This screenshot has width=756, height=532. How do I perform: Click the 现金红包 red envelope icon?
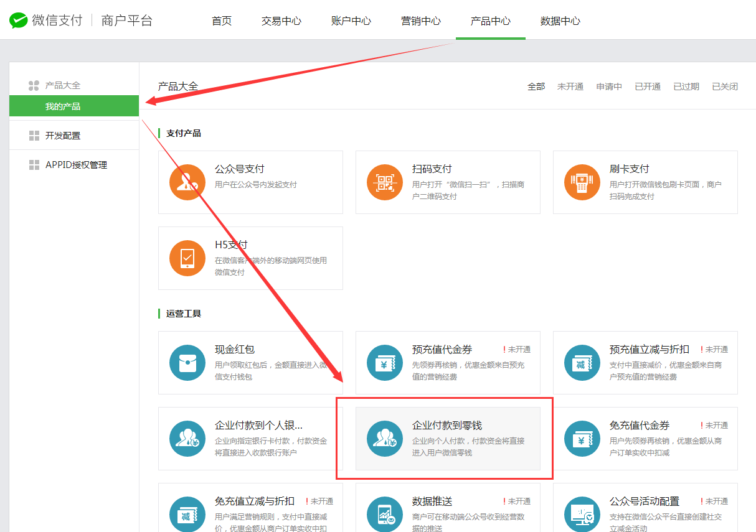[187, 363]
